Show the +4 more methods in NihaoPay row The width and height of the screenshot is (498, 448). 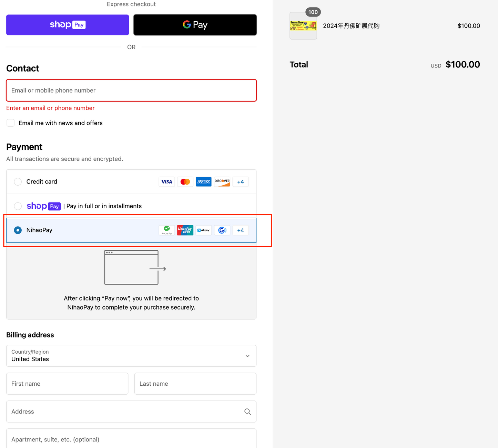(241, 230)
